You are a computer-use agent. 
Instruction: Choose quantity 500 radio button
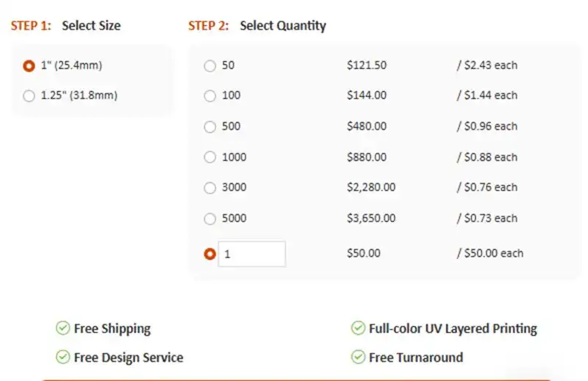210,127
